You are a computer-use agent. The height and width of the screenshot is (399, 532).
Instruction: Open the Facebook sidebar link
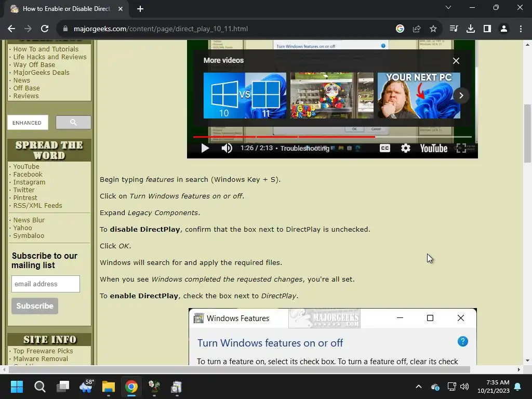point(28,175)
